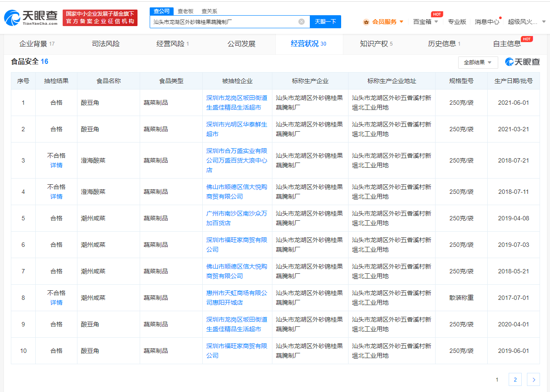Click the 生产日期/批号 column header
Image resolution: width=550 pixels, height=392 pixels.
[513, 81]
